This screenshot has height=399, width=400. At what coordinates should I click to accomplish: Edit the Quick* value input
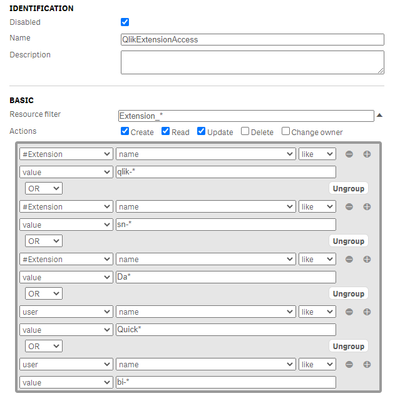tap(226, 330)
